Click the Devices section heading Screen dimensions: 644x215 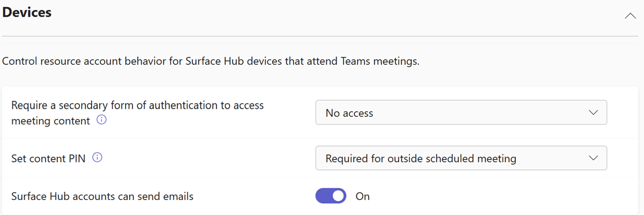click(27, 12)
